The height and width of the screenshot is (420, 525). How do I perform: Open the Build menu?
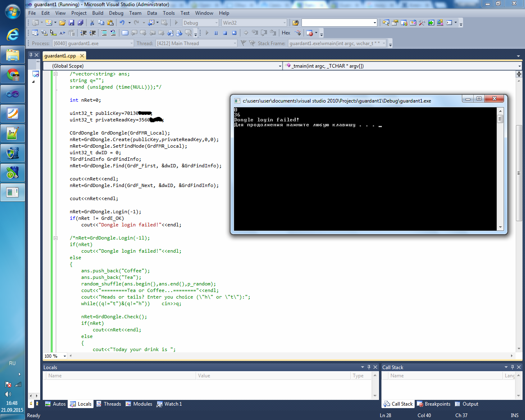[x=98, y=13]
